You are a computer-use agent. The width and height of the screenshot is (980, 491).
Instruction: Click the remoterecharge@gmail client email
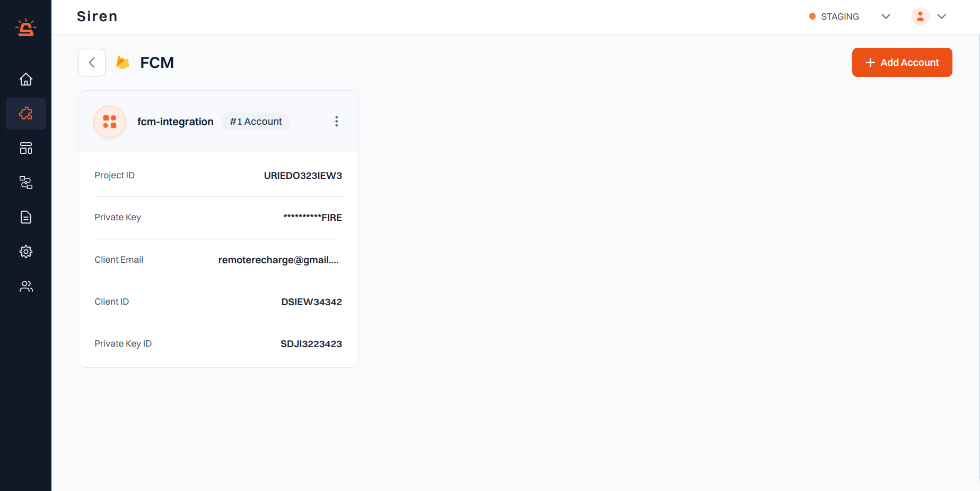point(278,260)
